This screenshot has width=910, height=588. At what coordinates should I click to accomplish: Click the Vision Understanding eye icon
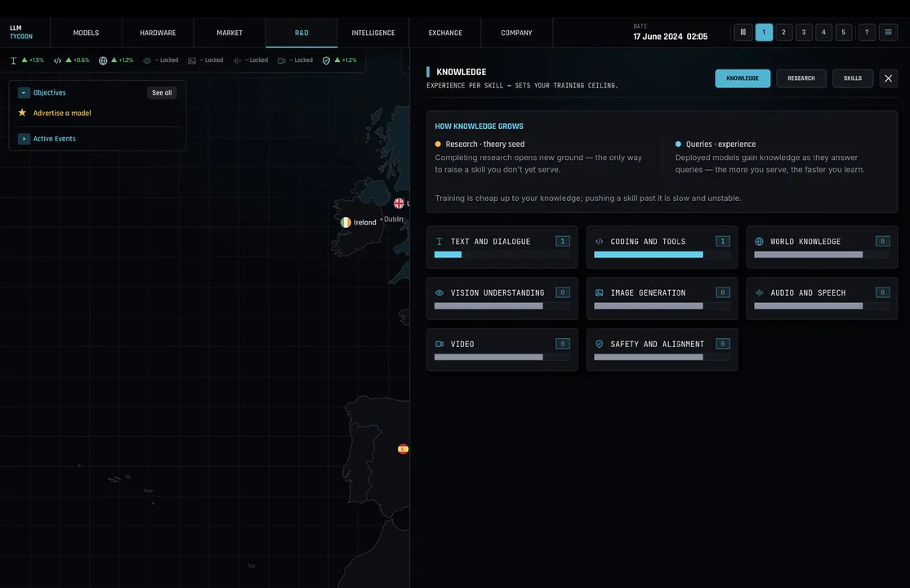pos(439,293)
